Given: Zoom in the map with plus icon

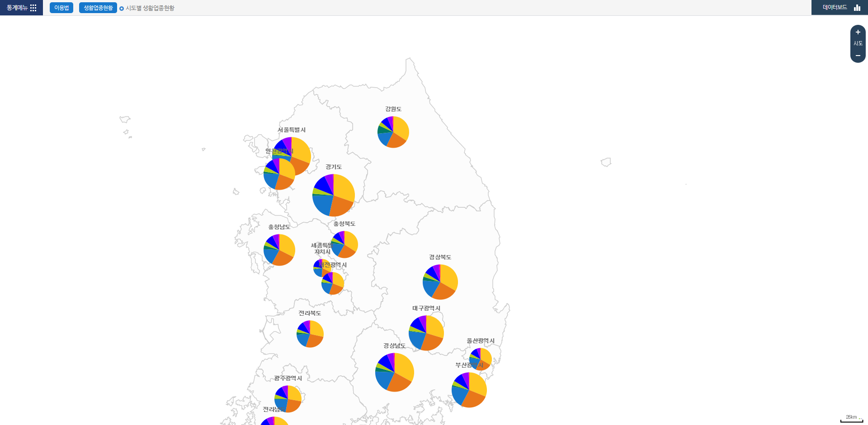Looking at the screenshot, I should click(858, 33).
